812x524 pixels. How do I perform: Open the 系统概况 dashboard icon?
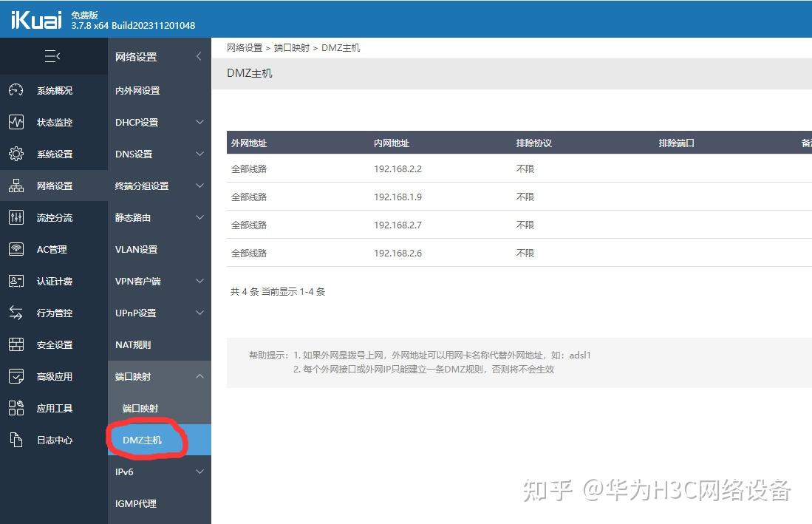16,90
